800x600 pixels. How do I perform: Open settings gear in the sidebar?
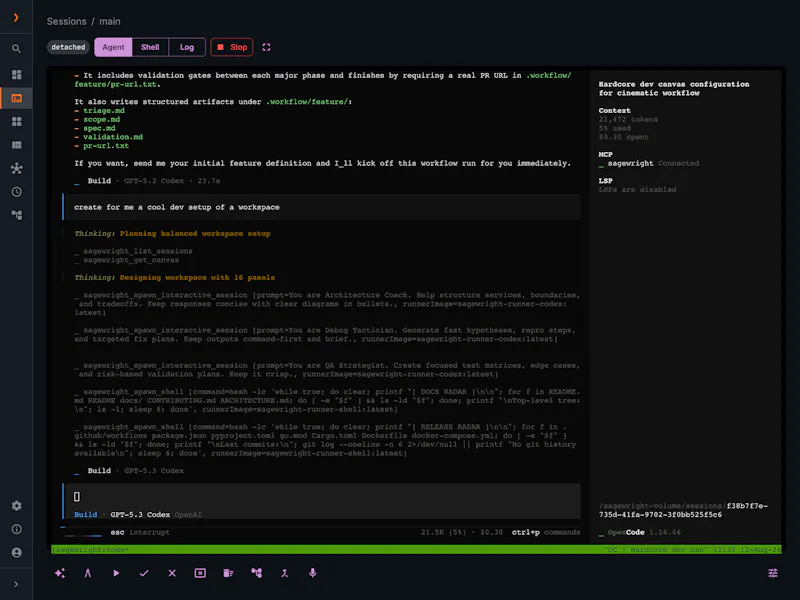point(16,506)
